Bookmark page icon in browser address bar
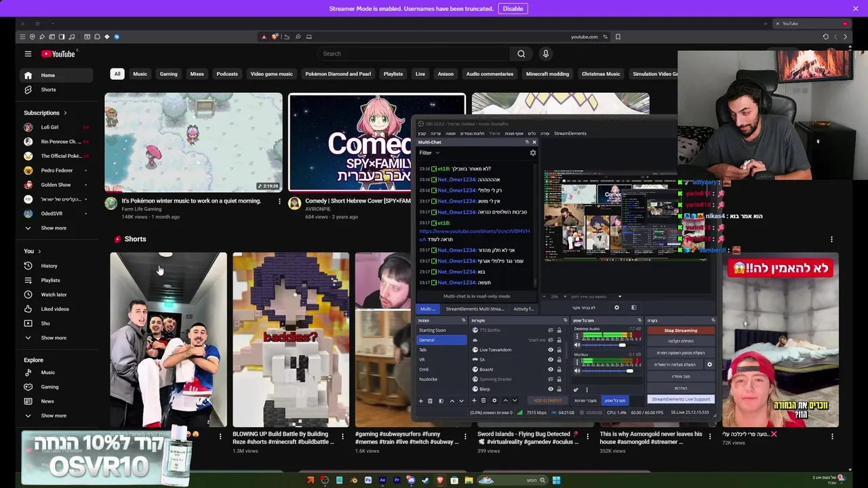Image resolution: width=868 pixels, height=488 pixels. 618,37
